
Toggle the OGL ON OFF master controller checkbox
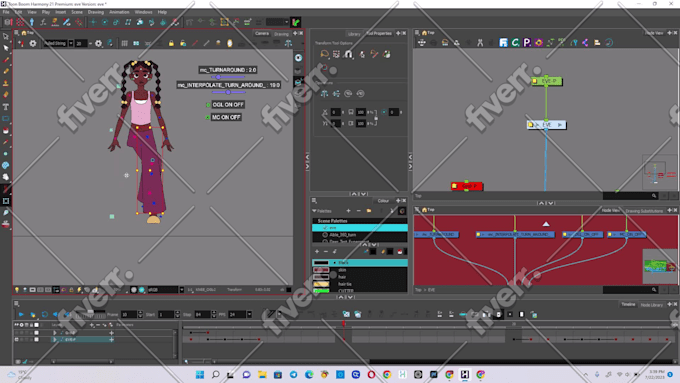(208, 105)
